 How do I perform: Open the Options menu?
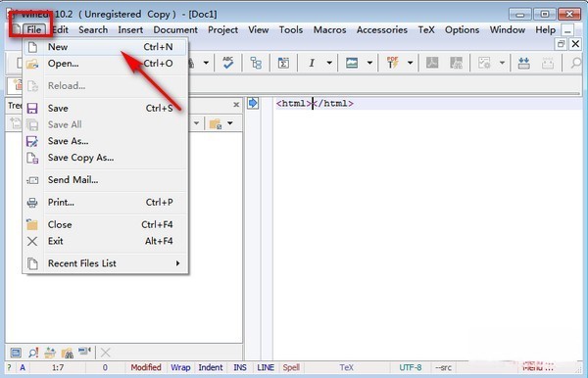coord(462,29)
